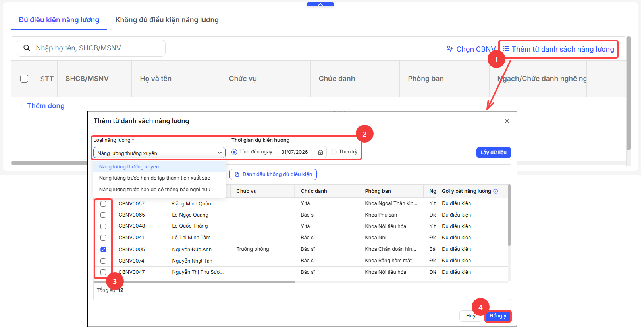Switch to Không đủ điều kiện nâng lương tab
644x329 pixels.
(x=167, y=20)
